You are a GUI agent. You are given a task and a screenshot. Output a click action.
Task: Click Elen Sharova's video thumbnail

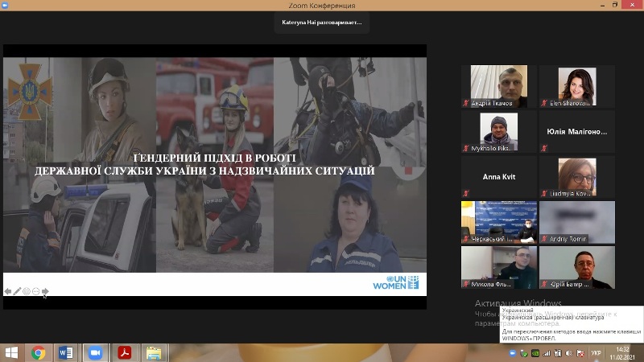tap(576, 86)
